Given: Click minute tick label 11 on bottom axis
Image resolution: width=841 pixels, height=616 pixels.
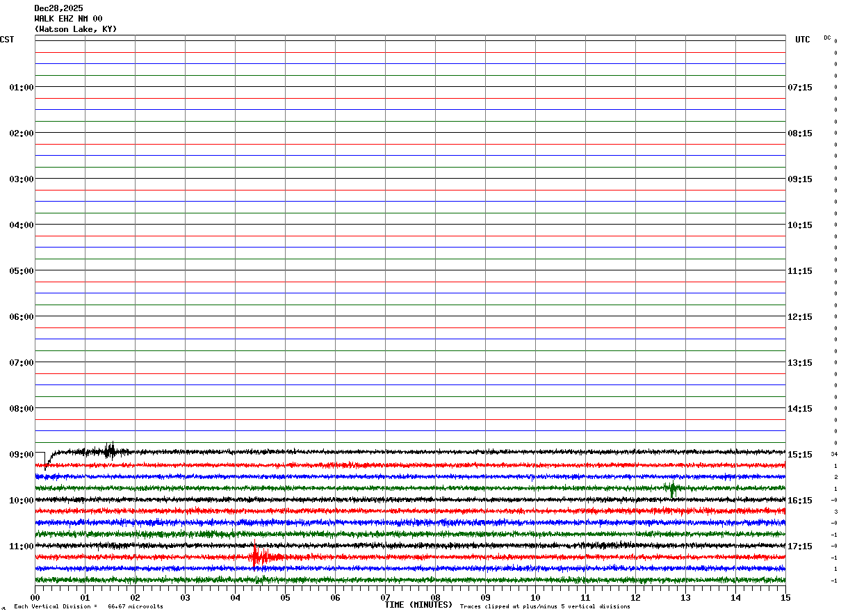Looking at the screenshot, I should 585,598.
